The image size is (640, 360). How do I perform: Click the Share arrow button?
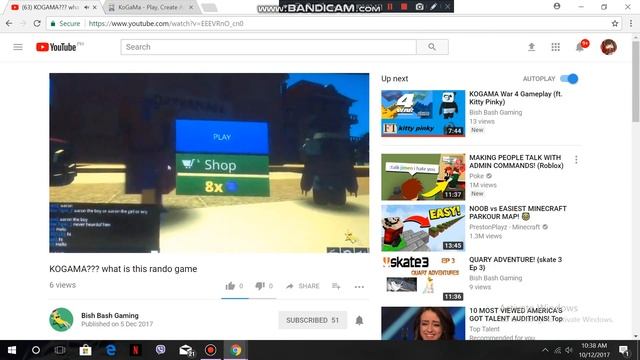[302, 286]
